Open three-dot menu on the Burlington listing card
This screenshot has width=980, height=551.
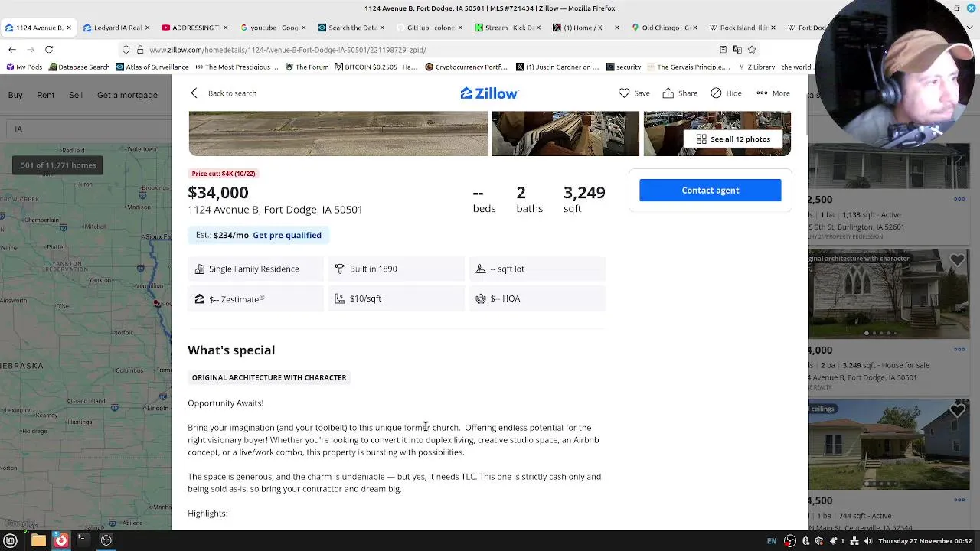[x=959, y=199]
